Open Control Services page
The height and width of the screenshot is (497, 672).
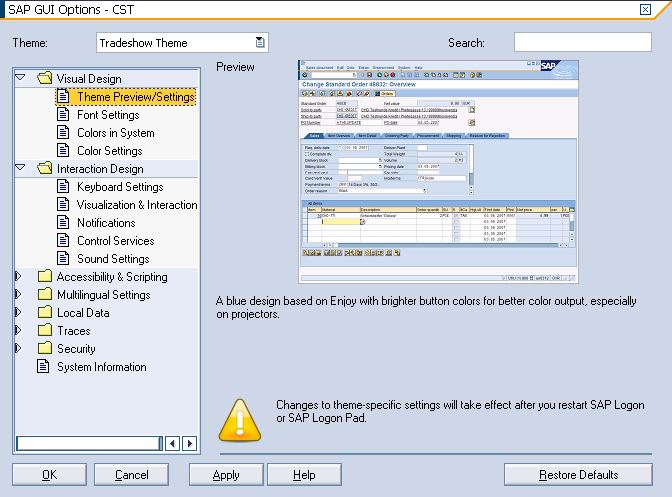(116, 241)
